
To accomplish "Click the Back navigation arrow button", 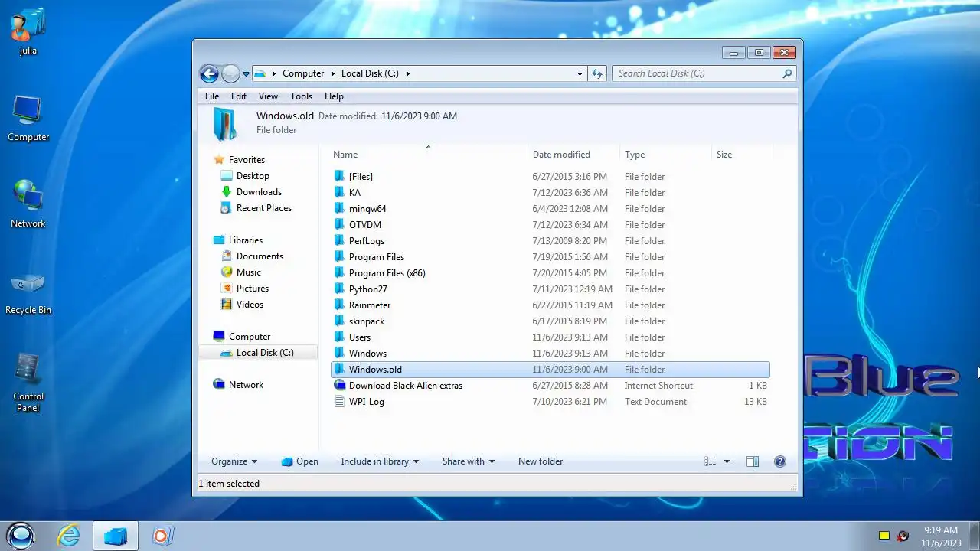I will (x=209, y=73).
